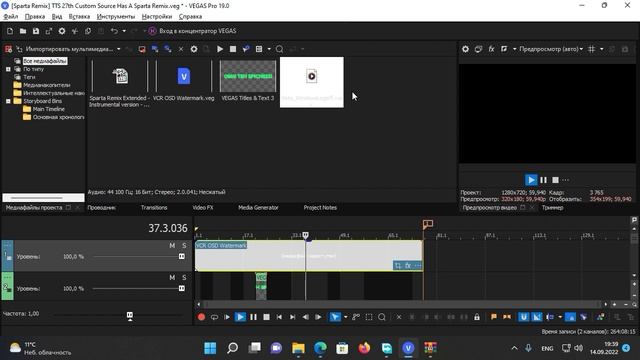Open preview settings via the gear in the preview toolbar
This screenshot has height=360, width=640.
click(465, 49)
